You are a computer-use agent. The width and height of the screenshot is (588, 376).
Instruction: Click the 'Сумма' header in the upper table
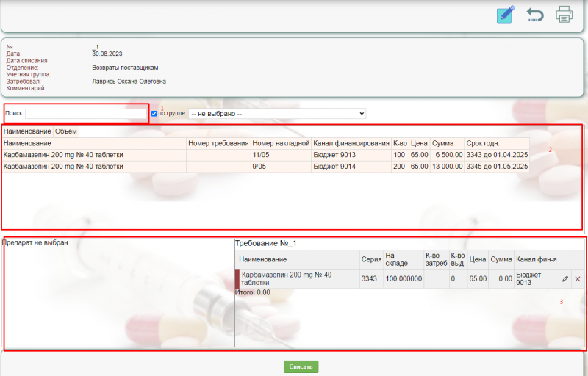(442, 143)
